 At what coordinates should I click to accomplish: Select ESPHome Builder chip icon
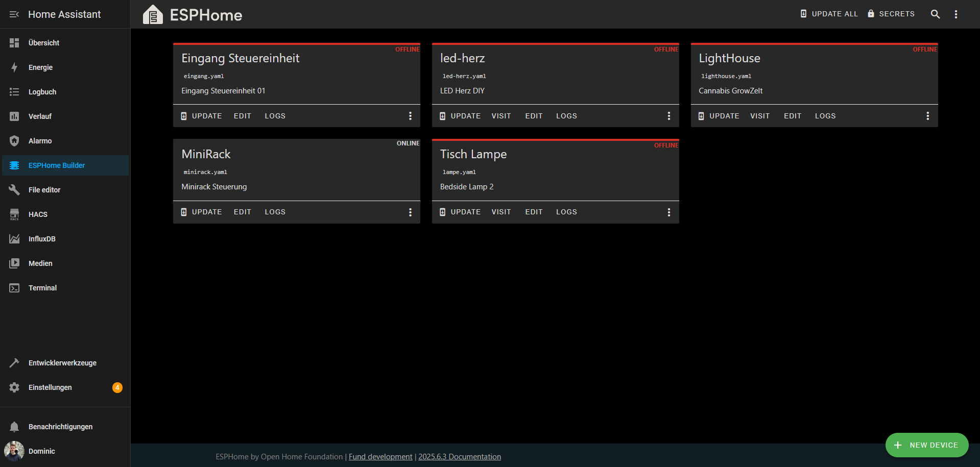click(x=14, y=165)
